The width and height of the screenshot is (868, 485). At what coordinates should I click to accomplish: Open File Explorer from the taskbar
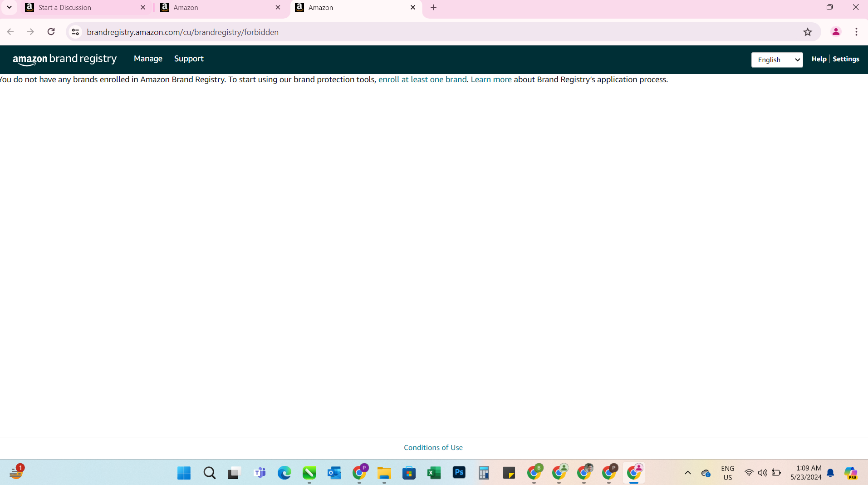384,473
